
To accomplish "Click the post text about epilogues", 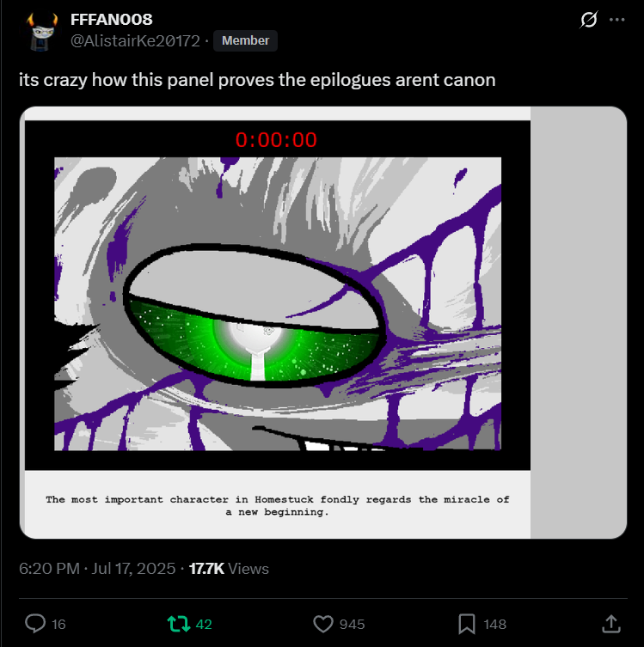I will 257,80.
